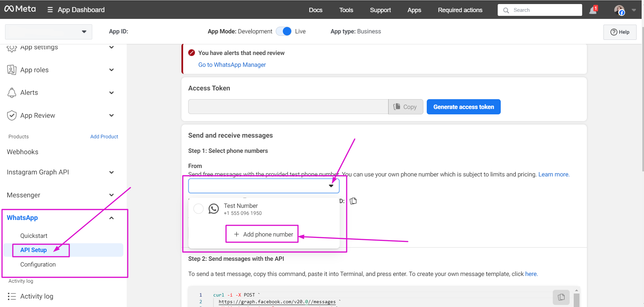Image resolution: width=644 pixels, height=307 pixels.
Task: Expand the App settings section
Action: click(112, 47)
